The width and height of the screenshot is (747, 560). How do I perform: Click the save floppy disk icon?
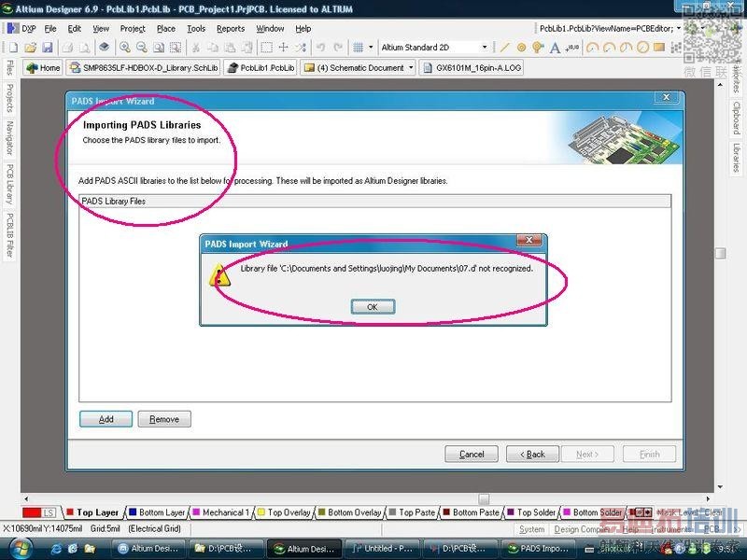(47, 48)
